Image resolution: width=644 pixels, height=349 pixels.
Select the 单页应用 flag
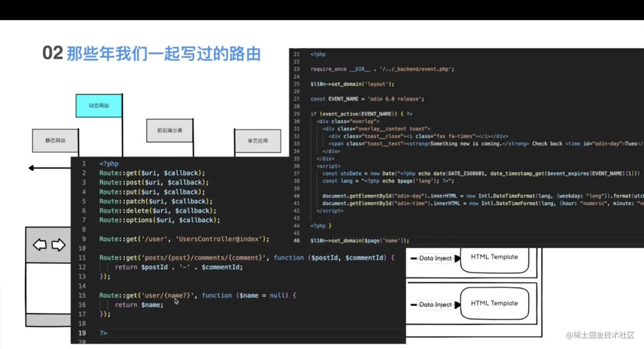(258, 141)
